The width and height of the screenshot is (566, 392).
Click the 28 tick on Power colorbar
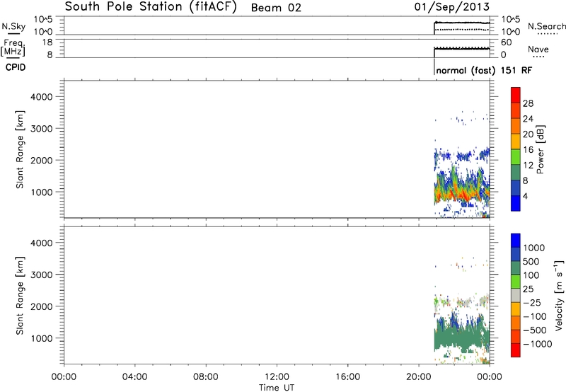(528, 103)
